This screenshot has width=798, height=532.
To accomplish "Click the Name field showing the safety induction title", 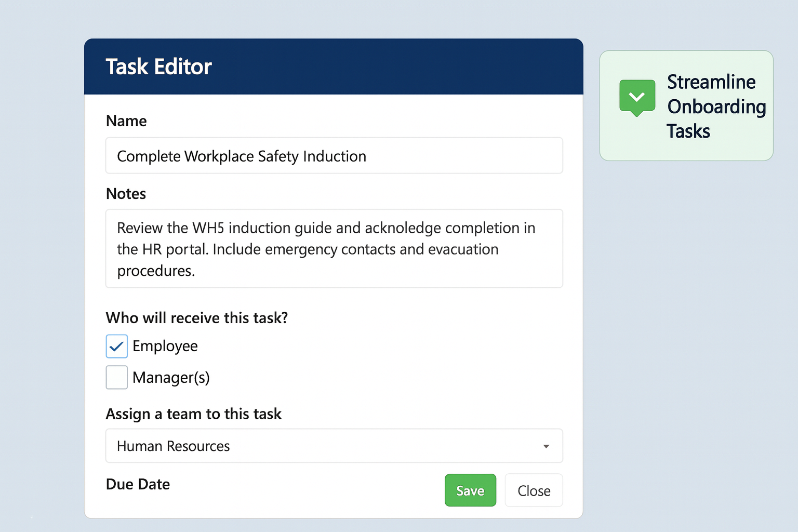I will click(334, 155).
